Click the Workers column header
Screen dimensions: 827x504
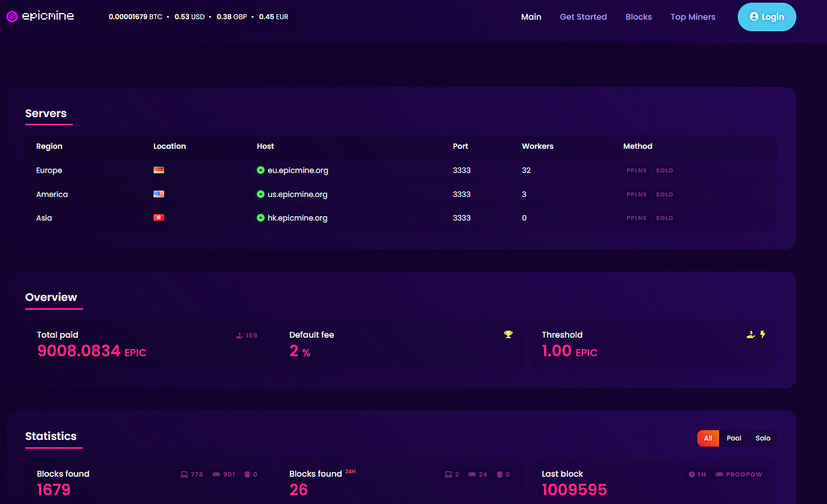[538, 146]
